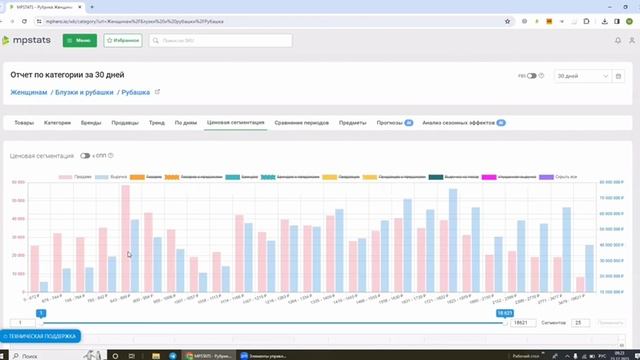Switch to the Сравнение периодов tab
This screenshot has height=360, width=640.
302,123
